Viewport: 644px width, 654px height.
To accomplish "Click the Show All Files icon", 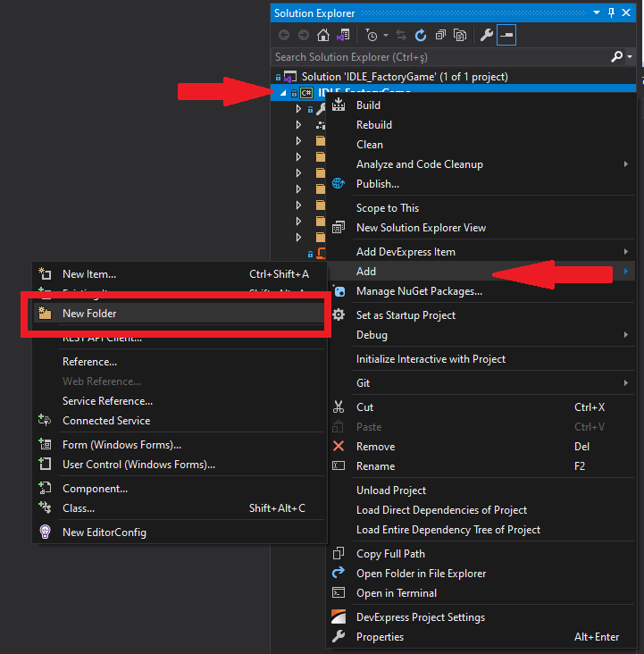I will (460, 36).
